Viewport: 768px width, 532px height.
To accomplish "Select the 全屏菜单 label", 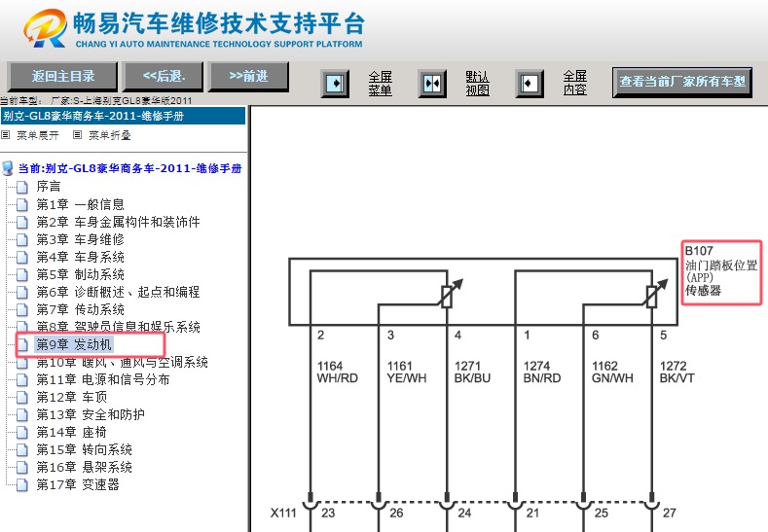I will (380, 84).
